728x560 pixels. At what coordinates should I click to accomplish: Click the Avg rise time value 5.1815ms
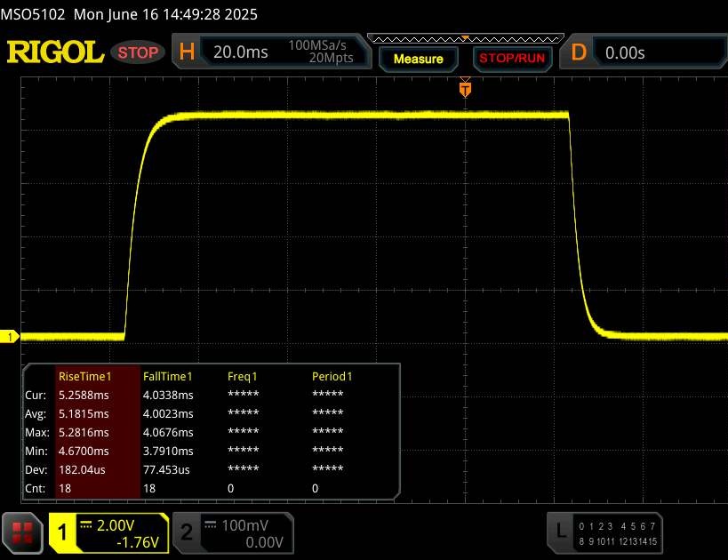84,413
